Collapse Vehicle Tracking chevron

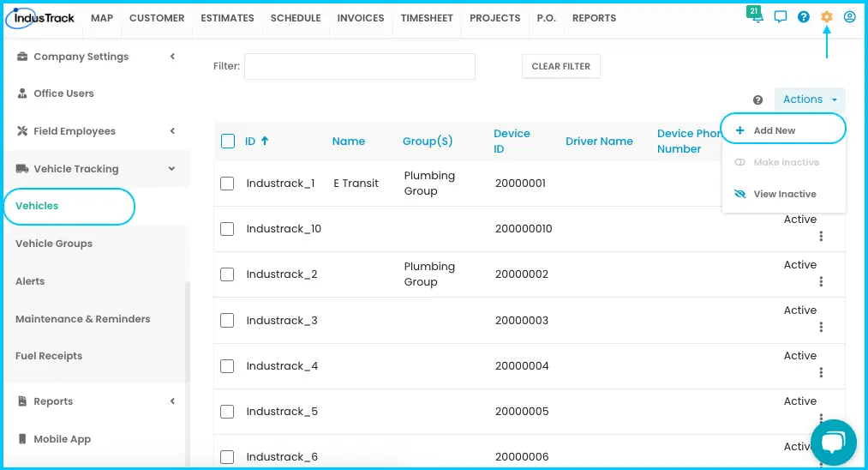tap(171, 168)
